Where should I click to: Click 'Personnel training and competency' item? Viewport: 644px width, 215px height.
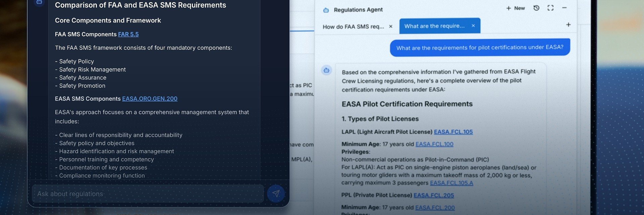[x=105, y=159]
